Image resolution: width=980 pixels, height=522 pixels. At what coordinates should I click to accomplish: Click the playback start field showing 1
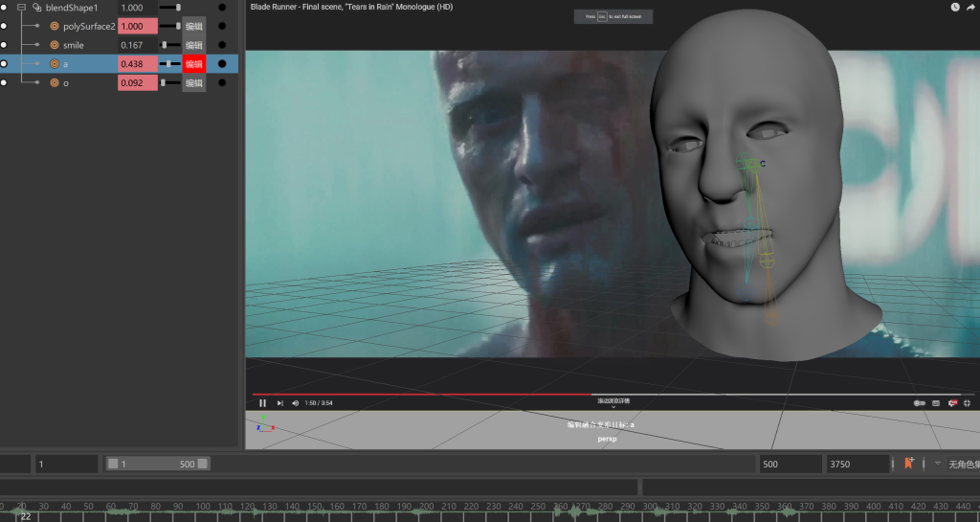66,464
